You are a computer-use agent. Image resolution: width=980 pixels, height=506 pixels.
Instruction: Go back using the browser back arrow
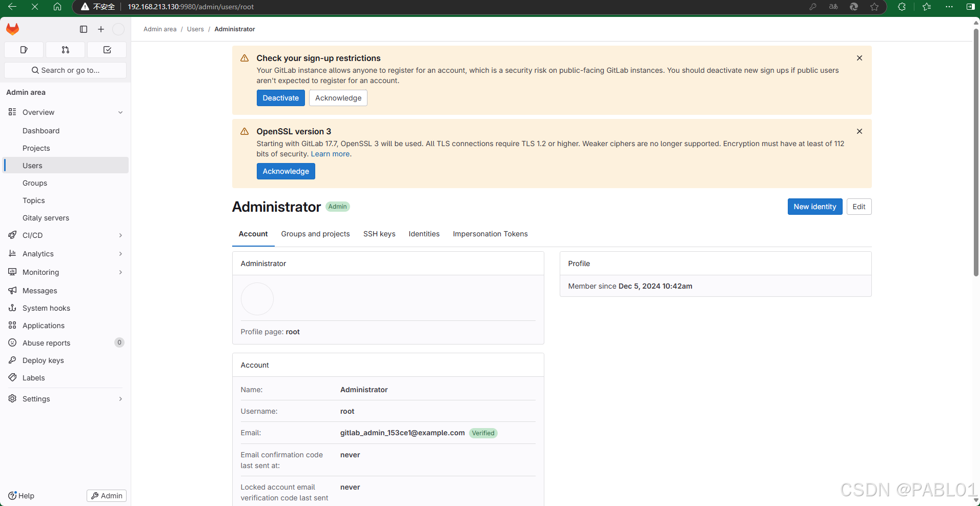pos(12,7)
